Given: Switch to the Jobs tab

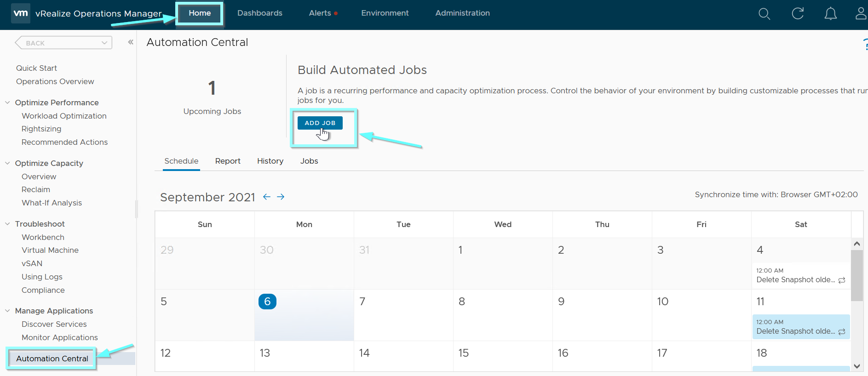Looking at the screenshot, I should 309,161.
